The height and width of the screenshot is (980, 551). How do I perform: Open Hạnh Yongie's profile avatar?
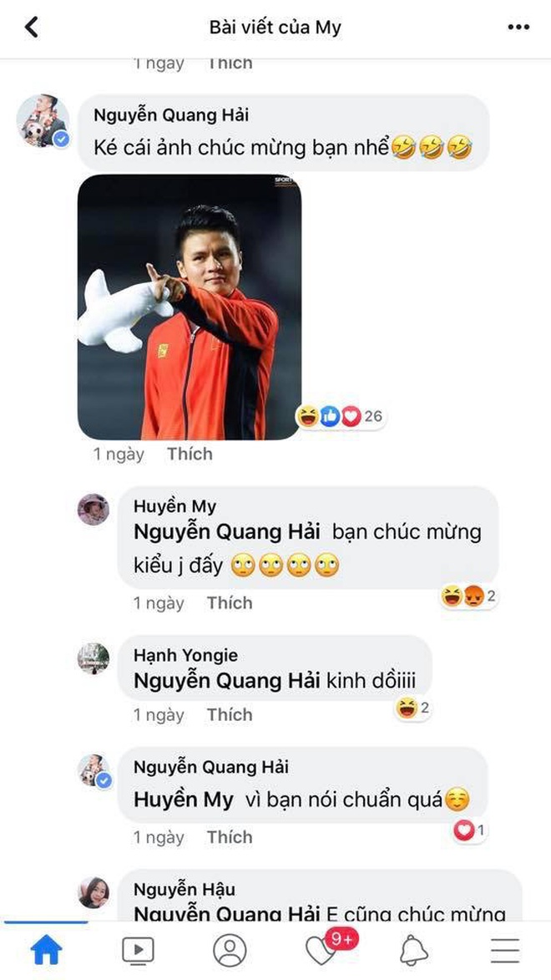[94, 658]
